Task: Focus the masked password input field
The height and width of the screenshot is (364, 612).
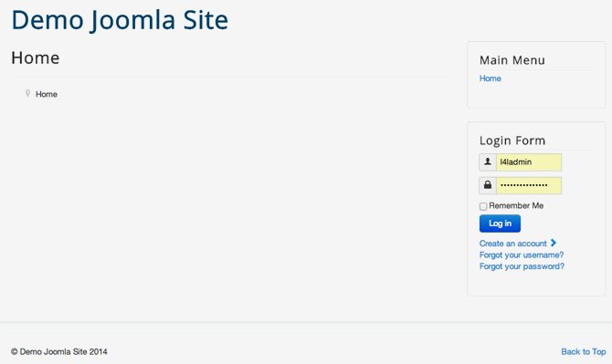Action: pyautogui.click(x=529, y=185)
